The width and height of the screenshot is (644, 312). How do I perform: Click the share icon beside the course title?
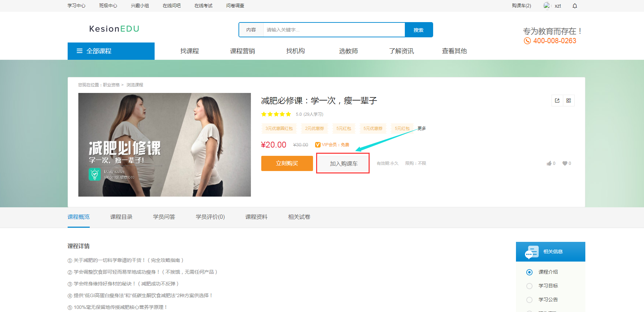(x=557, y=100)
